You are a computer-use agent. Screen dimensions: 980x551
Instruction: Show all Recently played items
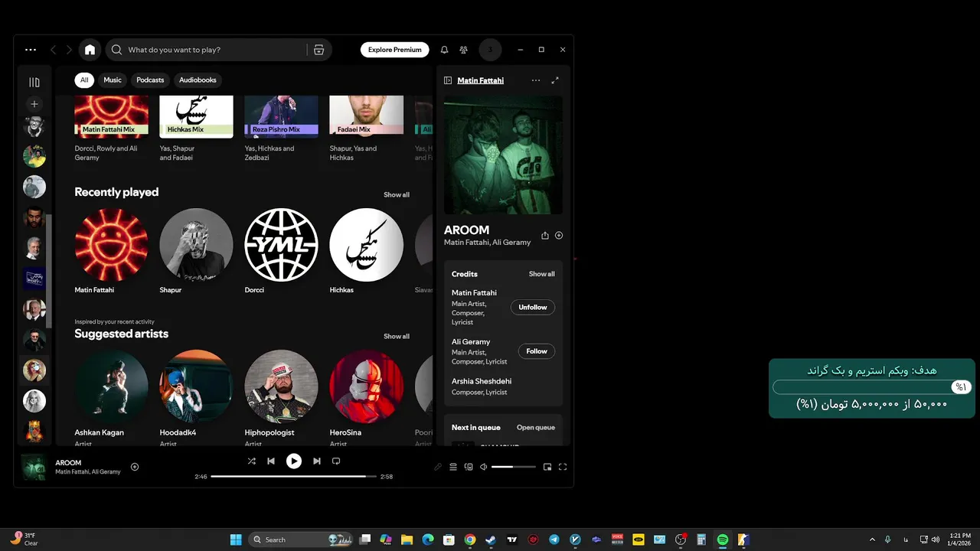tap(396, 195)
